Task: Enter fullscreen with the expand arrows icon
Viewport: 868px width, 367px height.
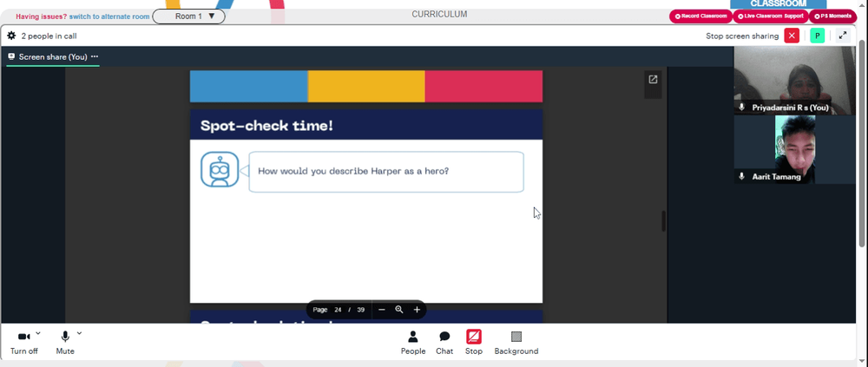Action: tap(843, 36)
